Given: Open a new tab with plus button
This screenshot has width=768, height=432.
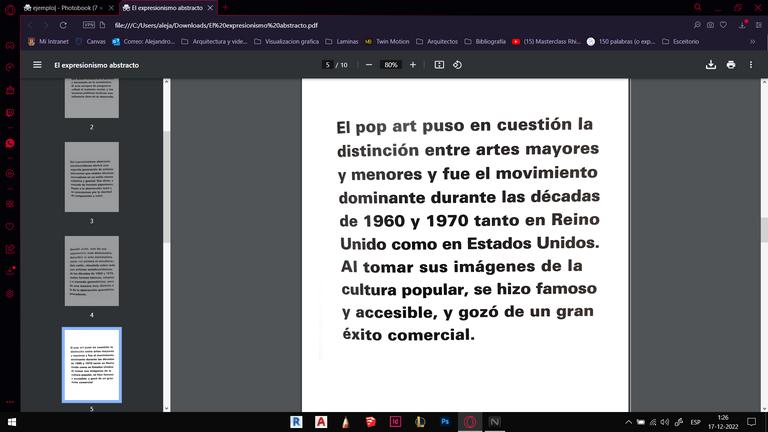Looking at the screenshot, I should [226, 7].
